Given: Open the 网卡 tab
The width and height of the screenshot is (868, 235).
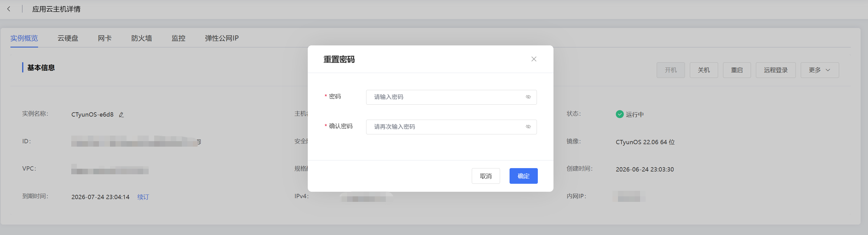Looking at the screenshot, I should click(105, 38).
